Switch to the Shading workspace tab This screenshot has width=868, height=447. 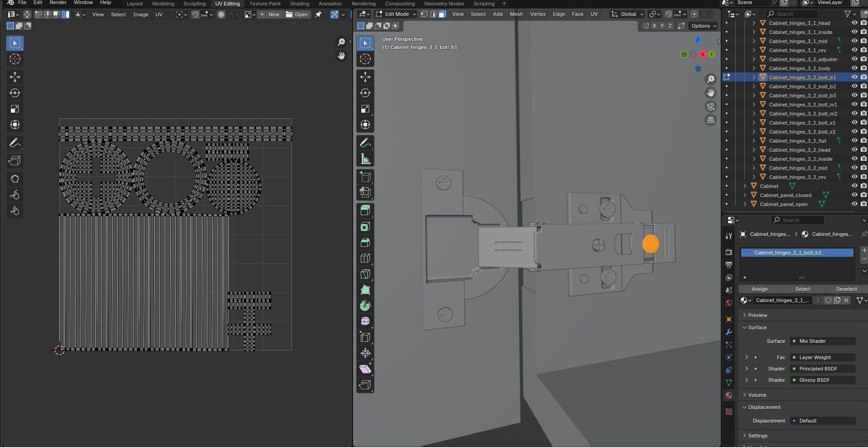[x=300, y=4]
